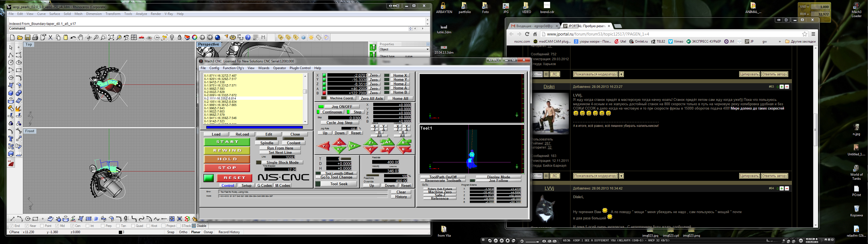Expand the bookmarks overflow chevron in Chrome
Viewport: 868px width, 244px height.
(779, 41)
